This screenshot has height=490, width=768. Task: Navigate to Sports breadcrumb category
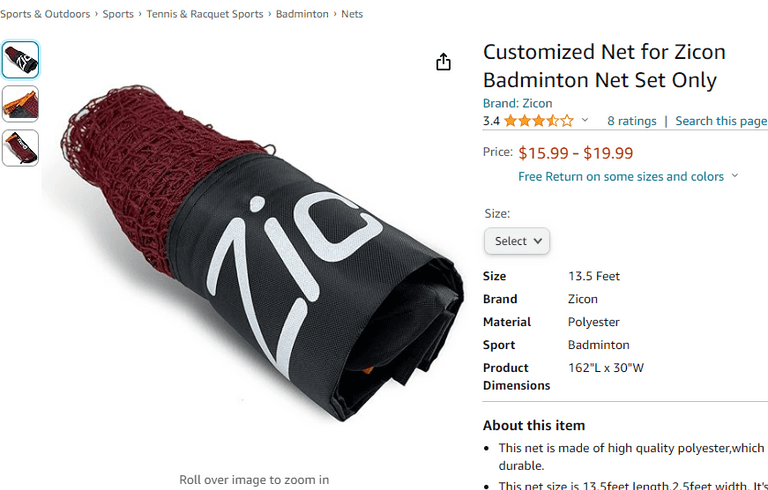tap(118, 14)
